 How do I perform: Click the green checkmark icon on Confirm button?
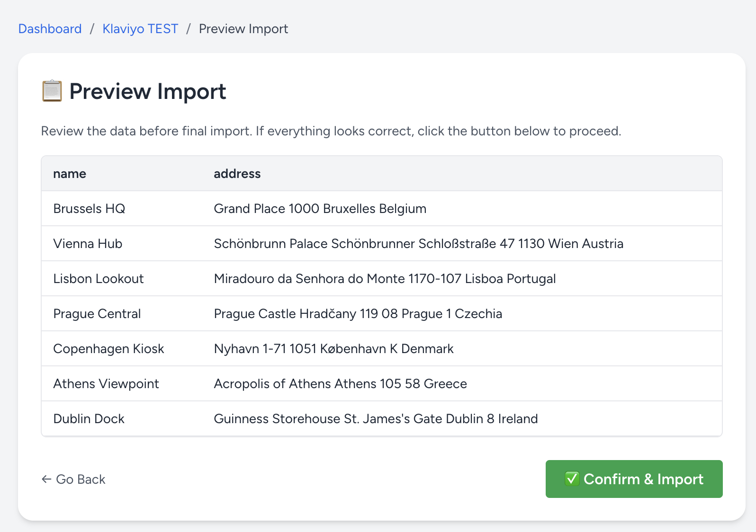pyautogui.click(x=572, y=479)
